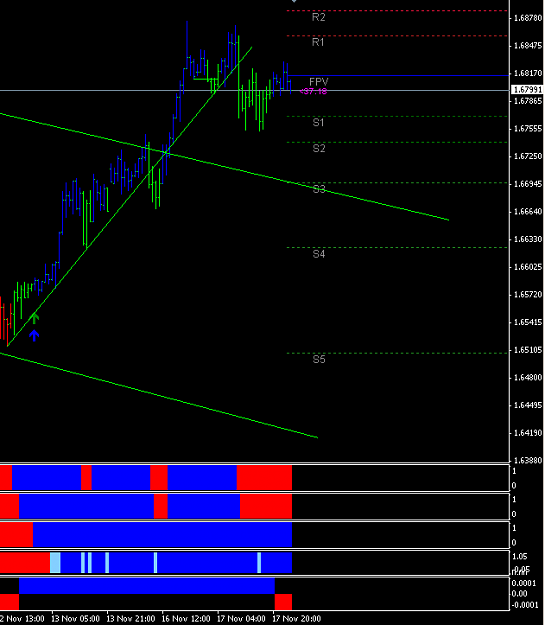Click the 1.66945 price axis label
545x625 pixels.
[x=528, y=184]
